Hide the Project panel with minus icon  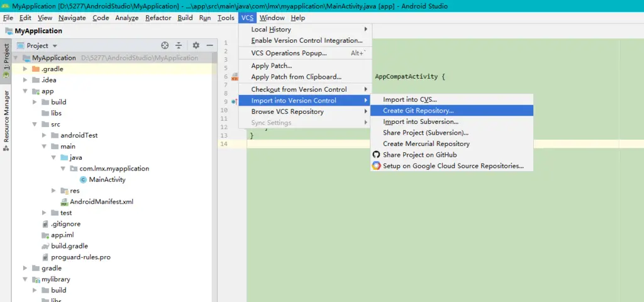click(209, 45)
